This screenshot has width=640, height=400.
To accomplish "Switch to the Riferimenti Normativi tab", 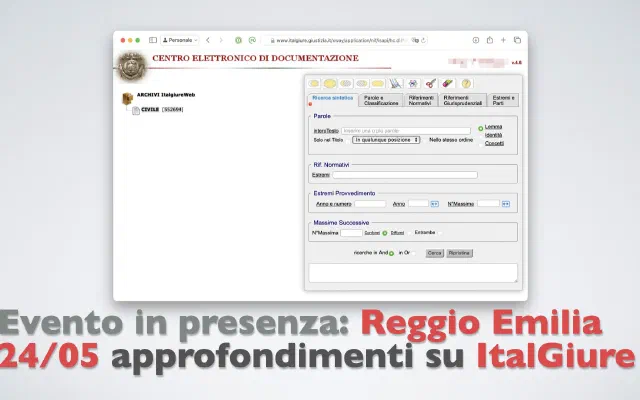I will click(421, 100).
